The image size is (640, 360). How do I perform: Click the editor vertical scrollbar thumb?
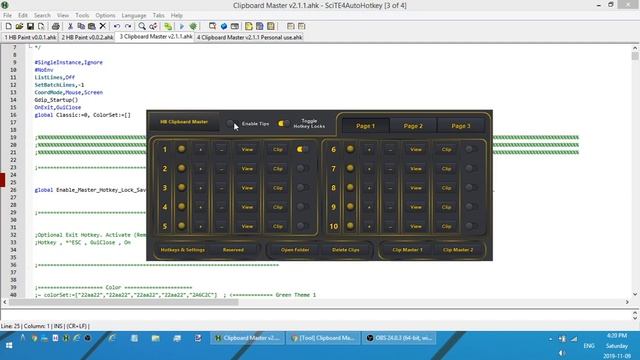(x=635, y=56)
